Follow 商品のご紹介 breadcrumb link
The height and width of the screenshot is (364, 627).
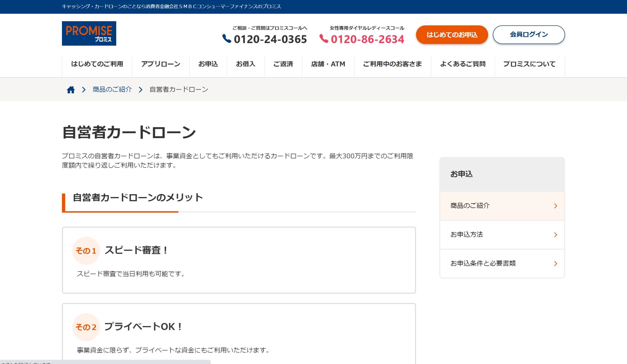click(x=112, y=90)
